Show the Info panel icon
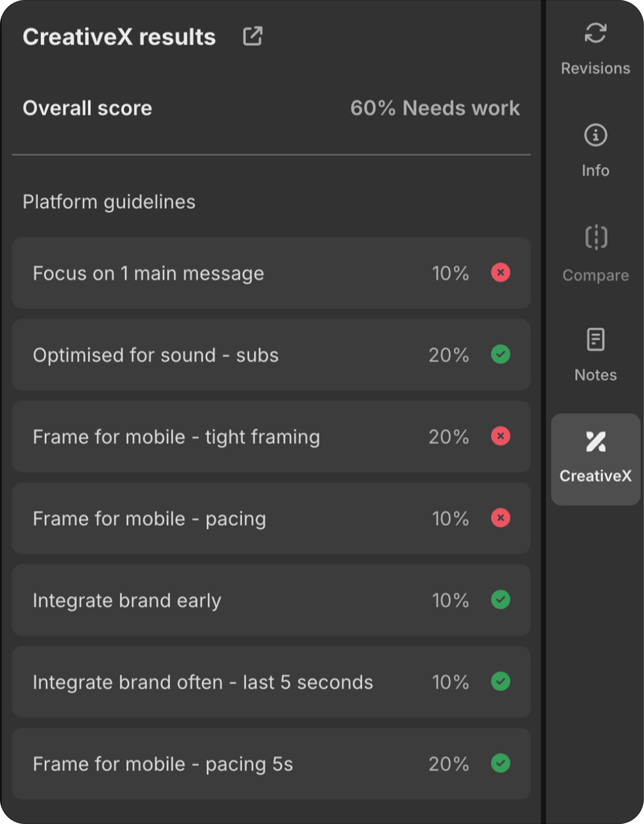Viewport: 644px width, 824px height. point(595,135)
